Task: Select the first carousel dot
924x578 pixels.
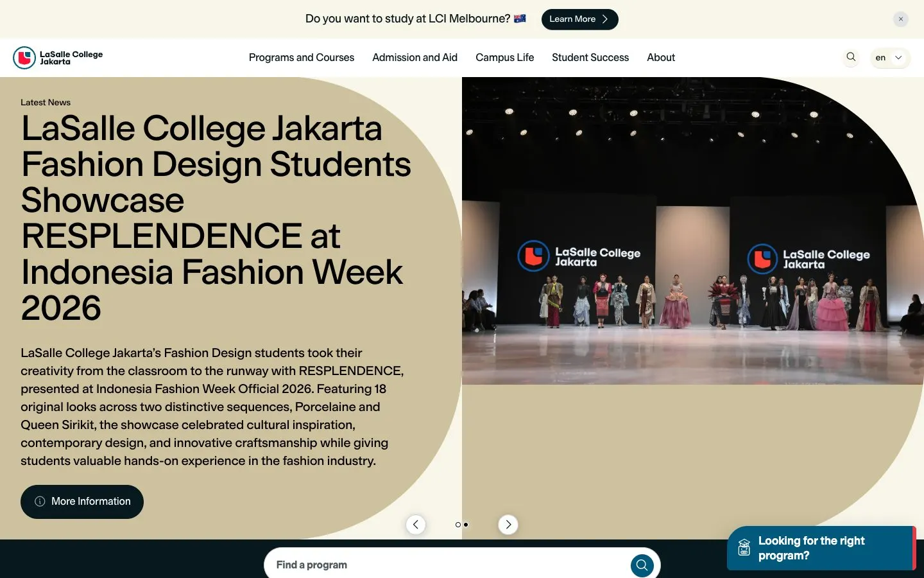Action: [x=458, y=525]
